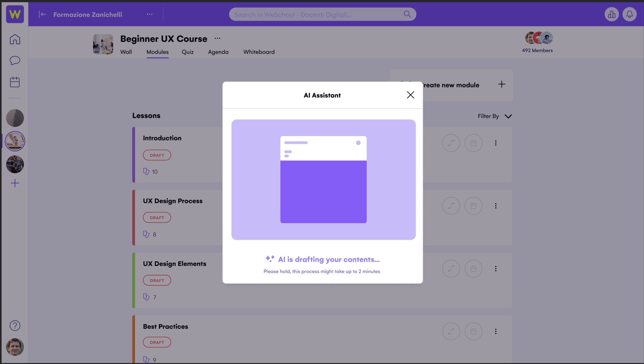Screen dimensions: 644x364
Task: Open the Best Practices lesson
Action: click(x=165, y=326)
